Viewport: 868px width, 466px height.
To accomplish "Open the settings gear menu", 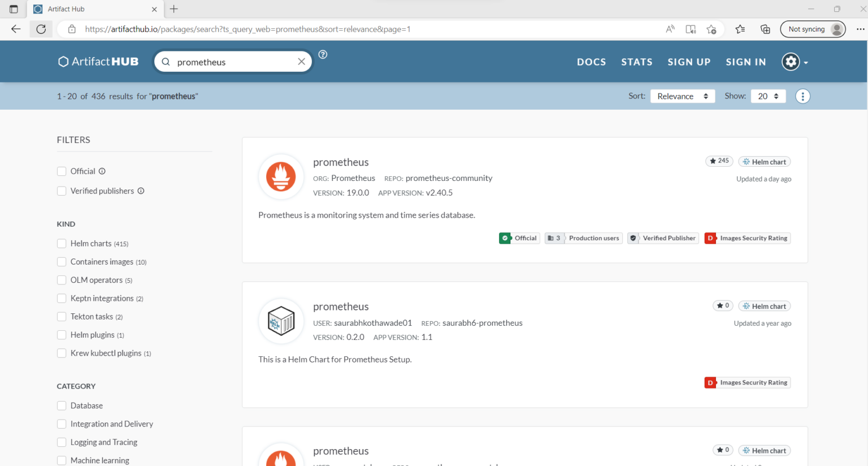I will pos(791,62).
